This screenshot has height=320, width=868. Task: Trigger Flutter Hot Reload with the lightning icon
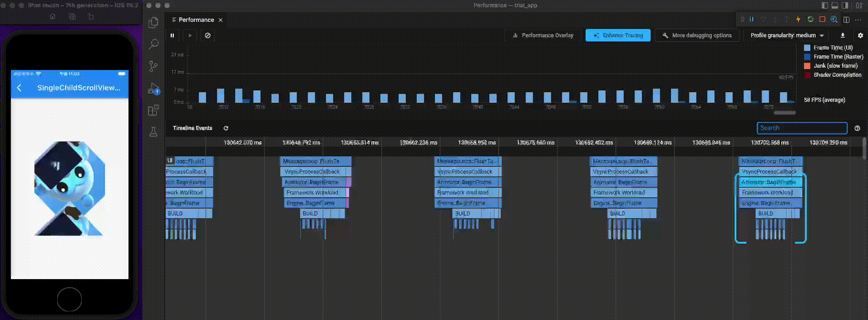pyautogui.click(x=798, y=20)
